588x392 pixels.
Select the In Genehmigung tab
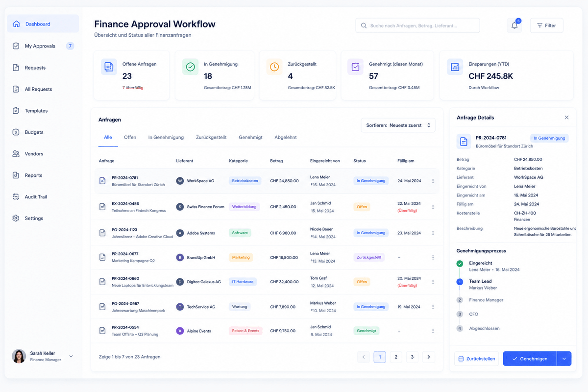click(166, 137)
